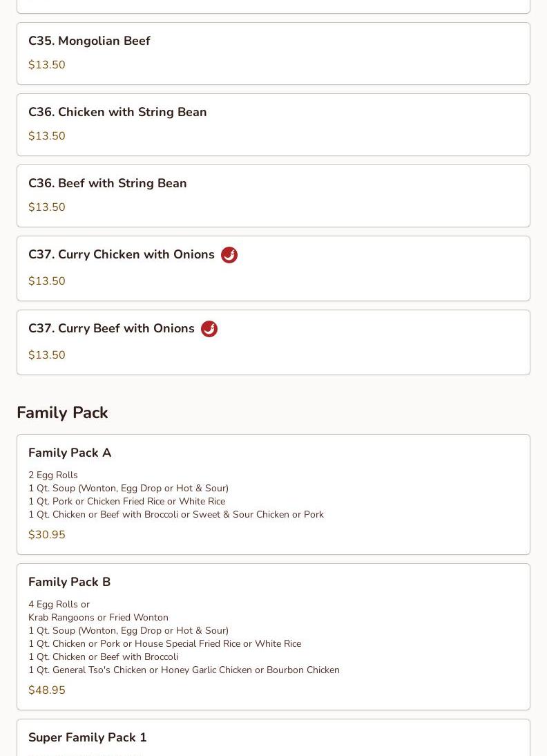Choose C36. Beef with String Bean
547x756 pixels.
[108, 183]
